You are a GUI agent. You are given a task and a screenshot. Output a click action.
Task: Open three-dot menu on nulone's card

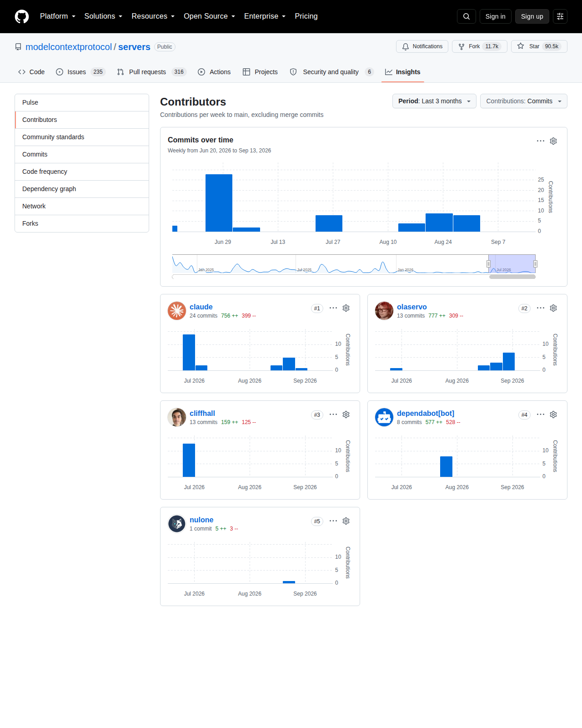(x=333, y=521)
